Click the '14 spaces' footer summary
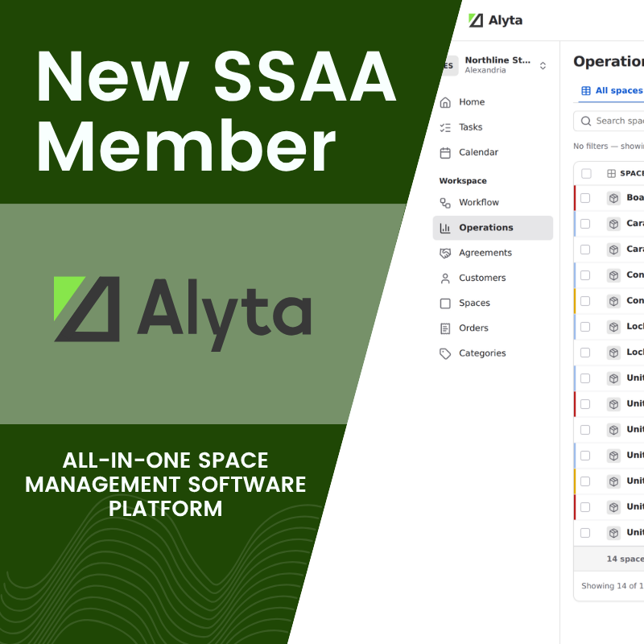This screenshot has height=644, width=644. (625, 559)
